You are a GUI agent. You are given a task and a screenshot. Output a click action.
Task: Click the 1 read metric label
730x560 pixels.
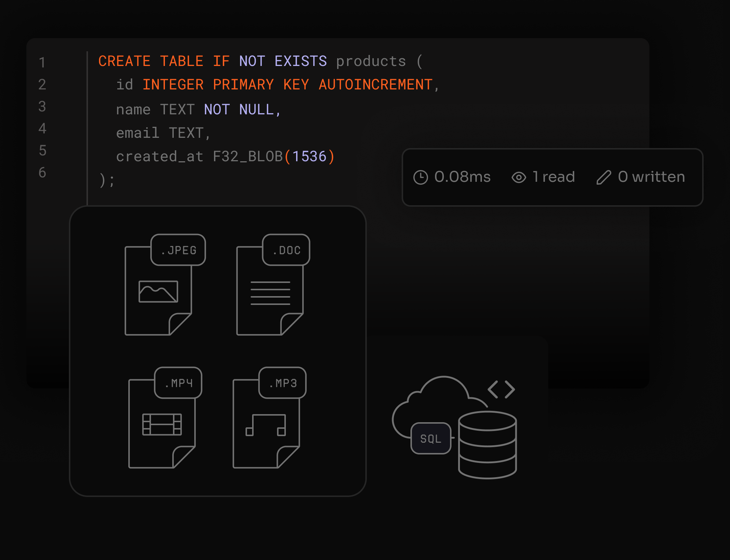(x=554, y=177)
